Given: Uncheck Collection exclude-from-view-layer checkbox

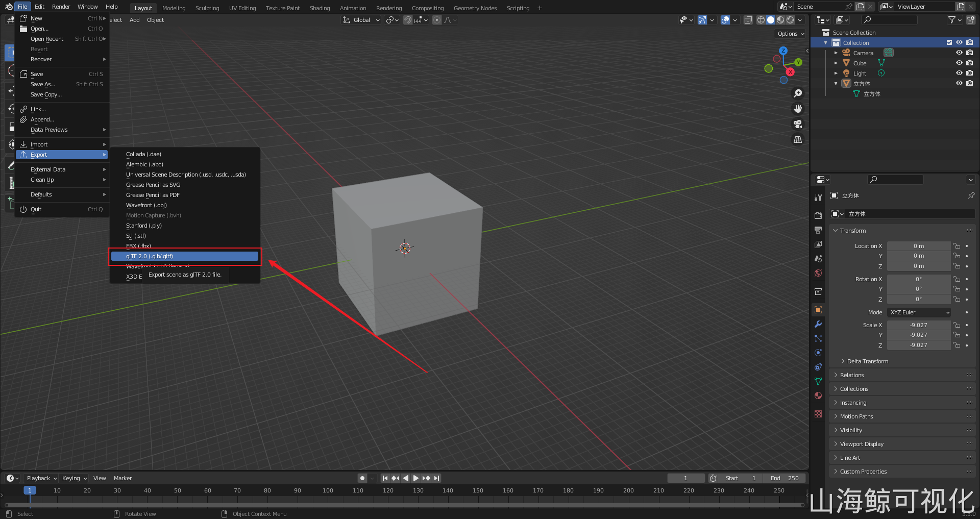Looking at the screenshot, I should [949, 42].
